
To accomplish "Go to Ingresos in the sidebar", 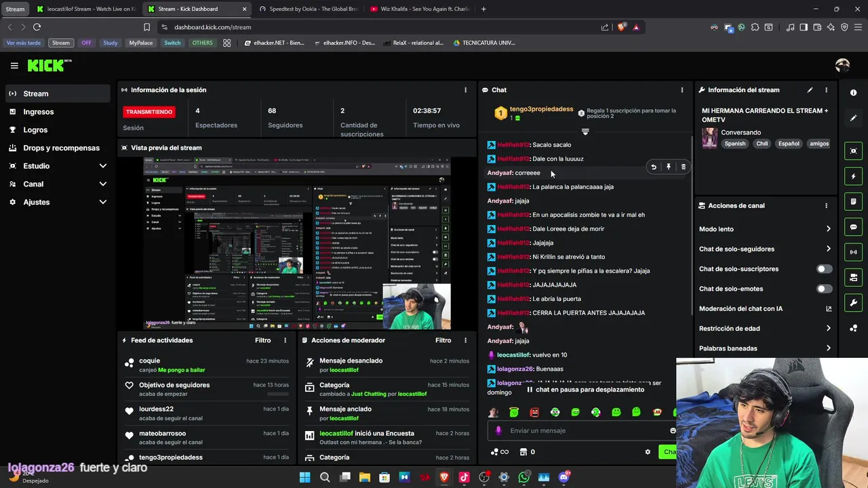I will 58,112.
